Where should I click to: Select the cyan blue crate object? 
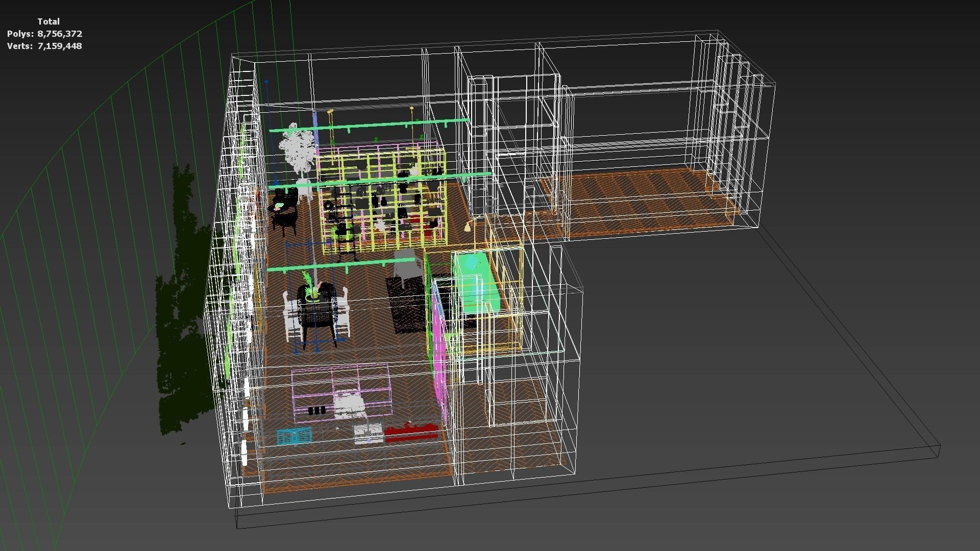(x=295, y=437)
